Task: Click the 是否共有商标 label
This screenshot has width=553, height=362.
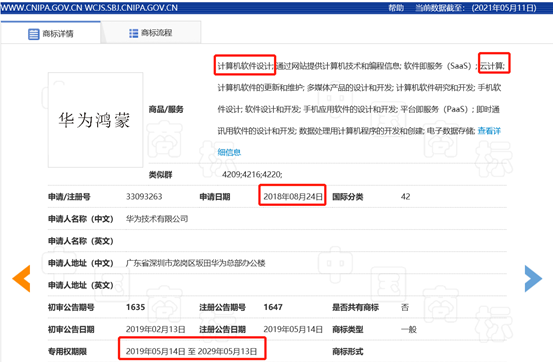Action: pyautogui.click(x=356, y=307)
